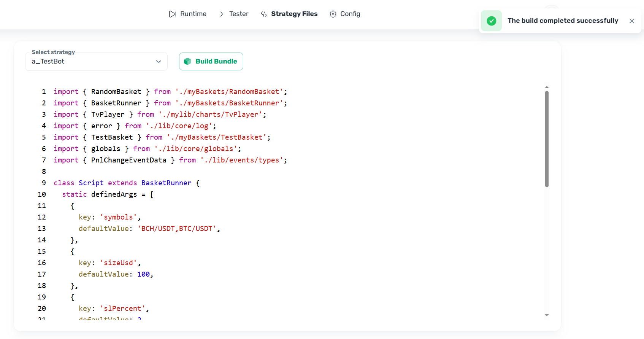
Task: Click the vertical scrollbar thumb
Action: 547,139
